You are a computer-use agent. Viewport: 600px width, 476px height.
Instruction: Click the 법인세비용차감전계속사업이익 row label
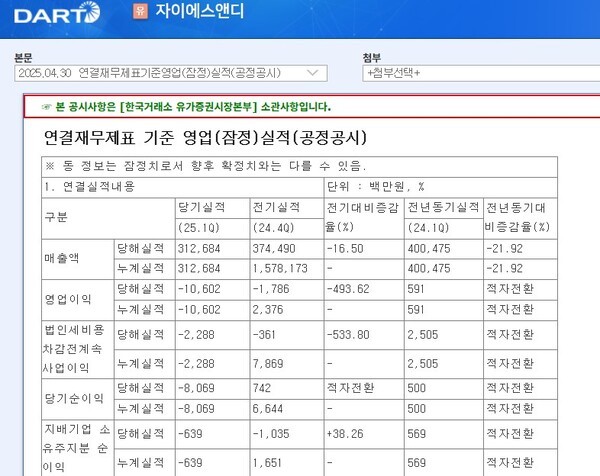point(78,349)
